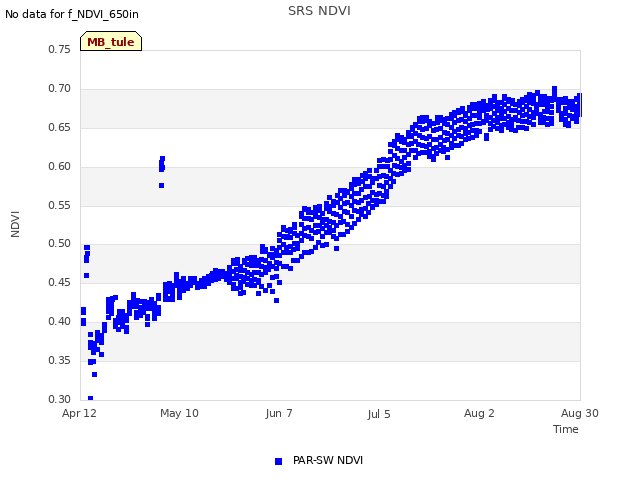Click the 0.55 y-axis tick label
This screenshot has width=640, height=480.
[60, 205]
